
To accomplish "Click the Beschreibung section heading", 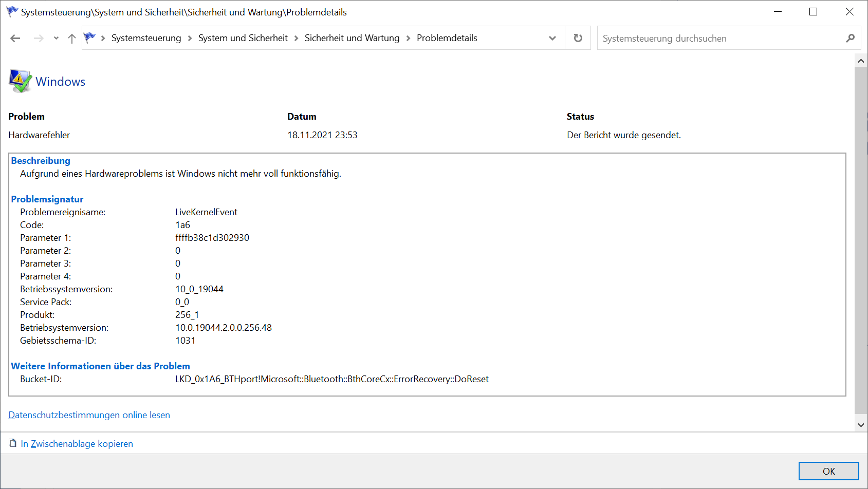I will click(x=41, y=161).
